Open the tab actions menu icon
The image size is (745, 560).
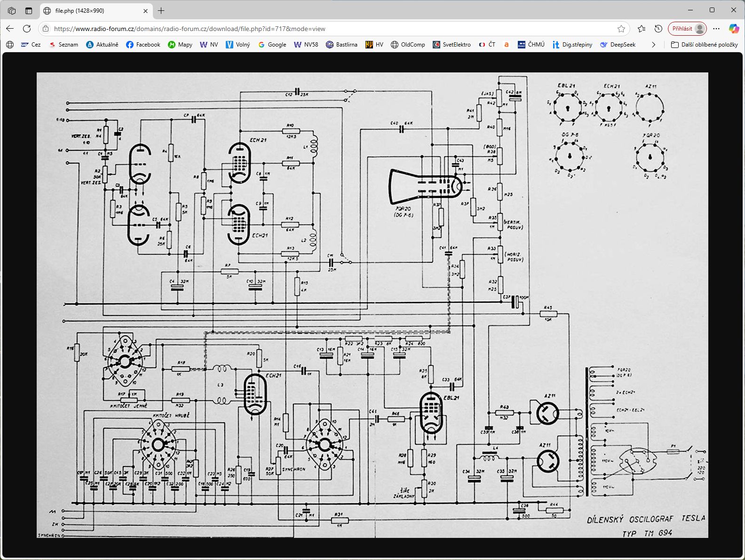[x=12, y=10]
